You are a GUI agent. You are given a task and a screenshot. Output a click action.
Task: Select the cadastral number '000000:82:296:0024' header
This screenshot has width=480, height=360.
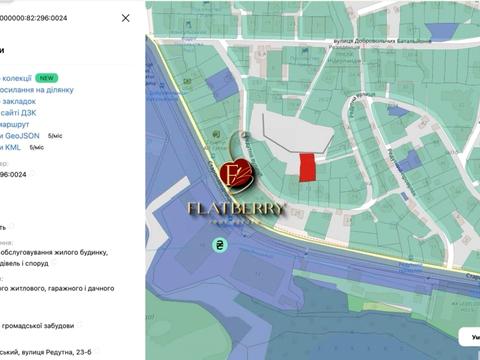(x=33, y=18)
